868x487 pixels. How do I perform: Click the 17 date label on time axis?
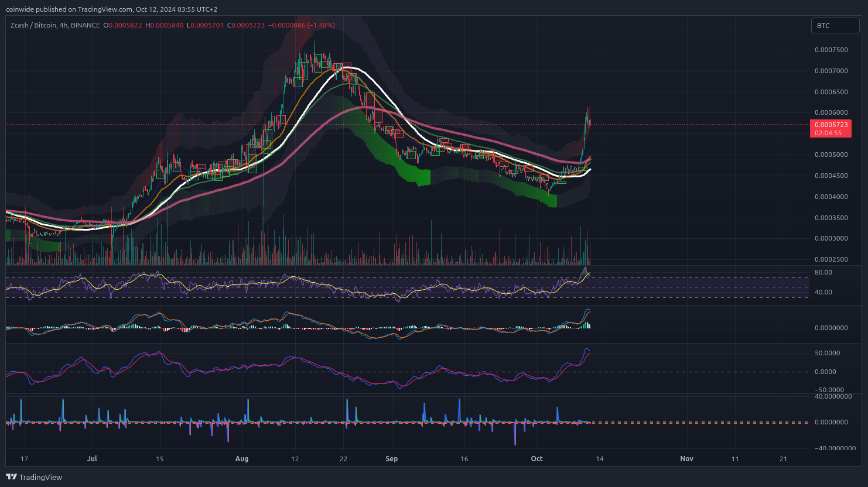click(x=24, y=459)
